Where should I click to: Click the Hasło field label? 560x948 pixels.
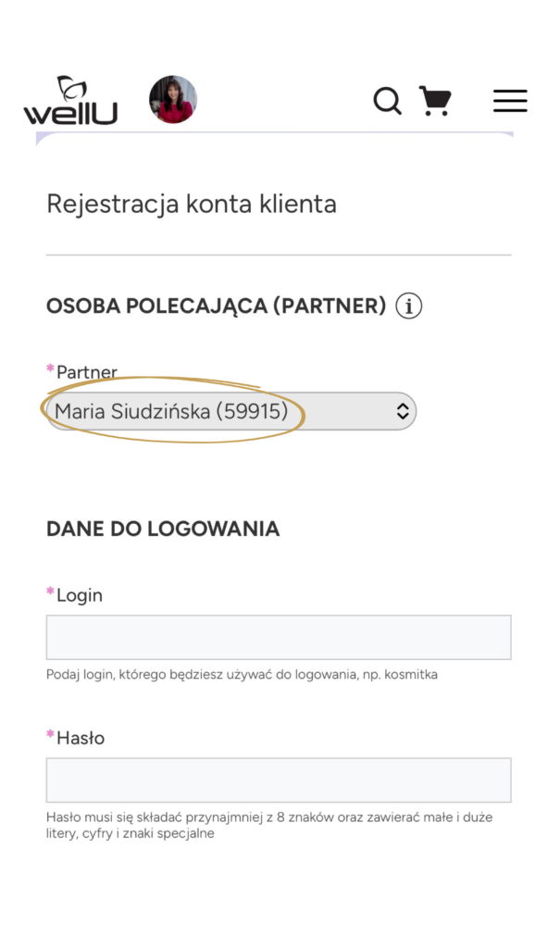pos(81,738)
